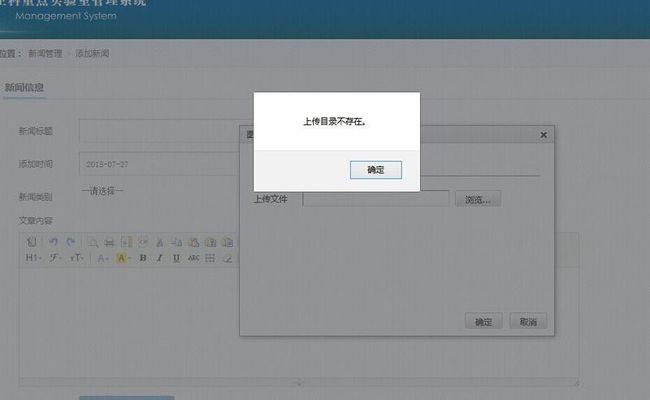This screenshot has height=400, width=650.
Task: Click the 上传文件 file path field
Action: (376, 199)
